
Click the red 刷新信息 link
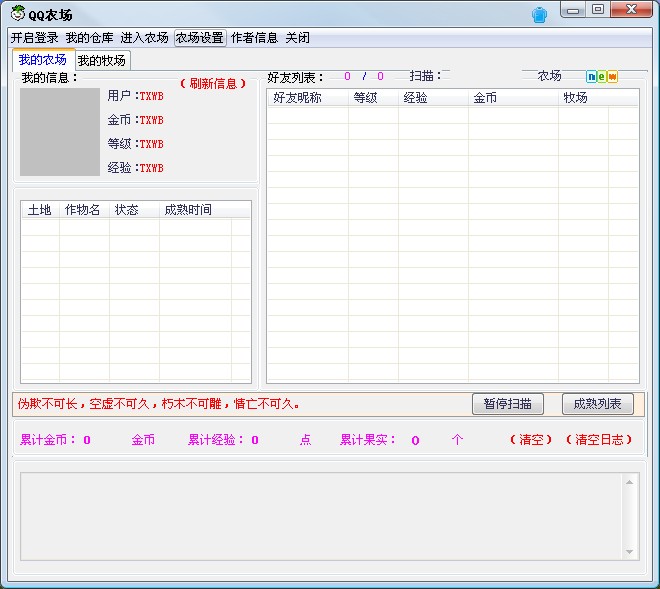point(213,83)
